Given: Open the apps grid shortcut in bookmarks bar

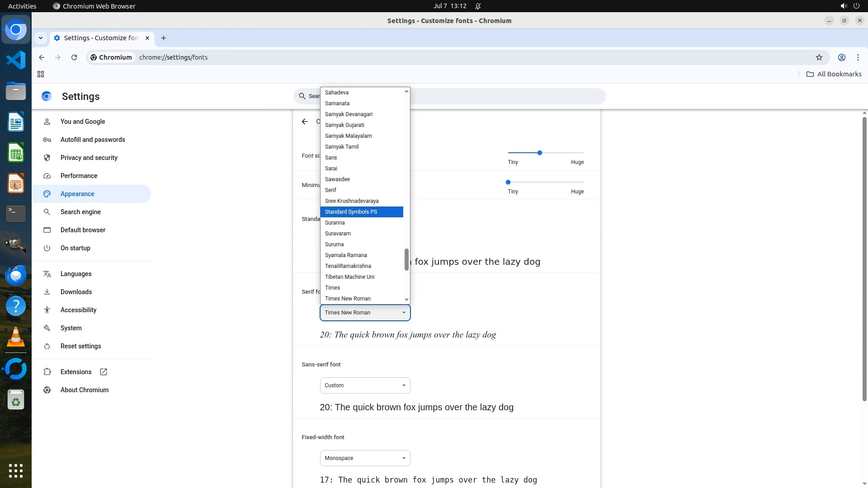Looking at the screenshot, I should (41, 74).
